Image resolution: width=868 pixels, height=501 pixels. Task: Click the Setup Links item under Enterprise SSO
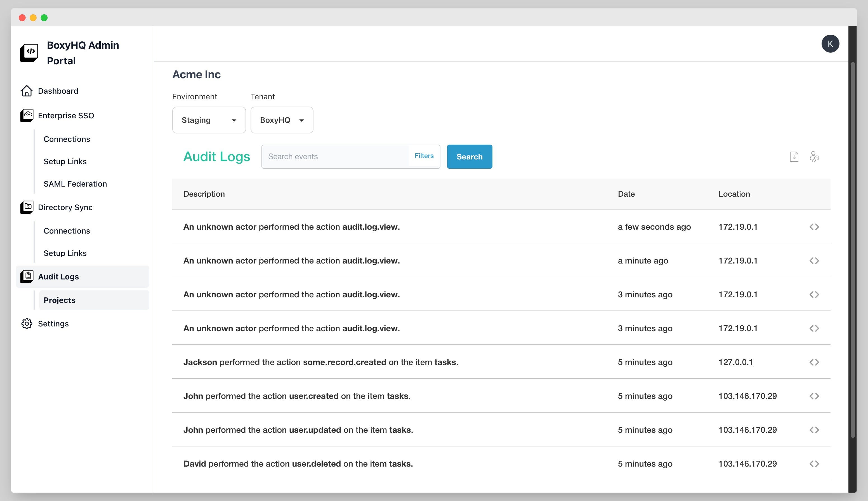point(65,161)
